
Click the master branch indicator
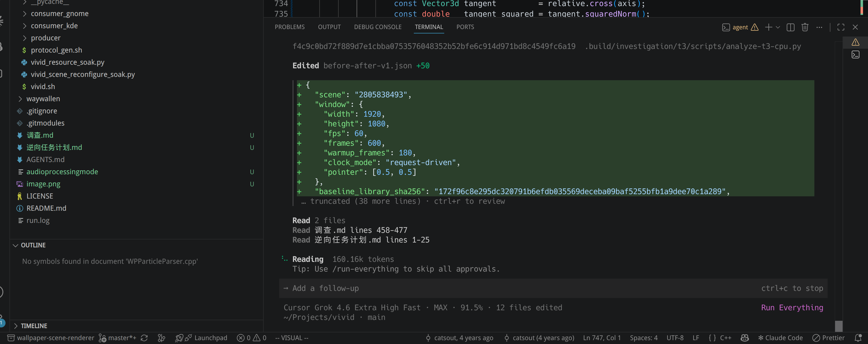[x=117, y=338]
